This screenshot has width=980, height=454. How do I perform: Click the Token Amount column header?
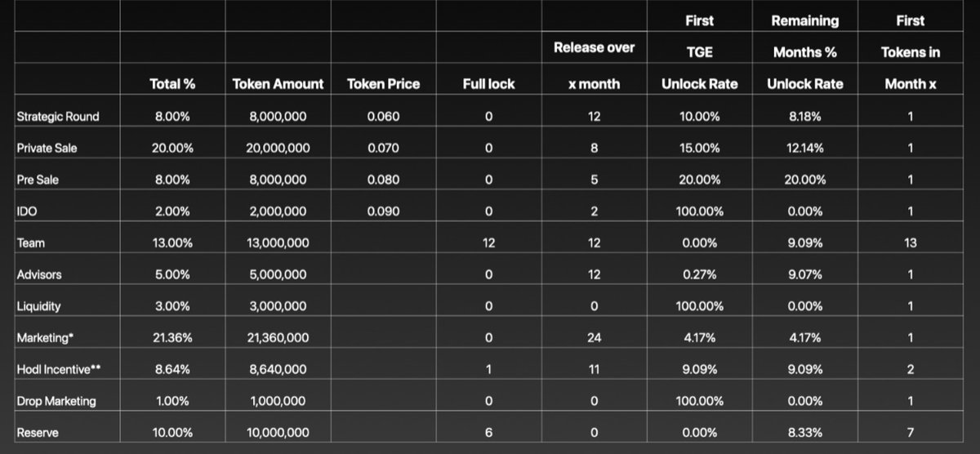tap(278, 84)
